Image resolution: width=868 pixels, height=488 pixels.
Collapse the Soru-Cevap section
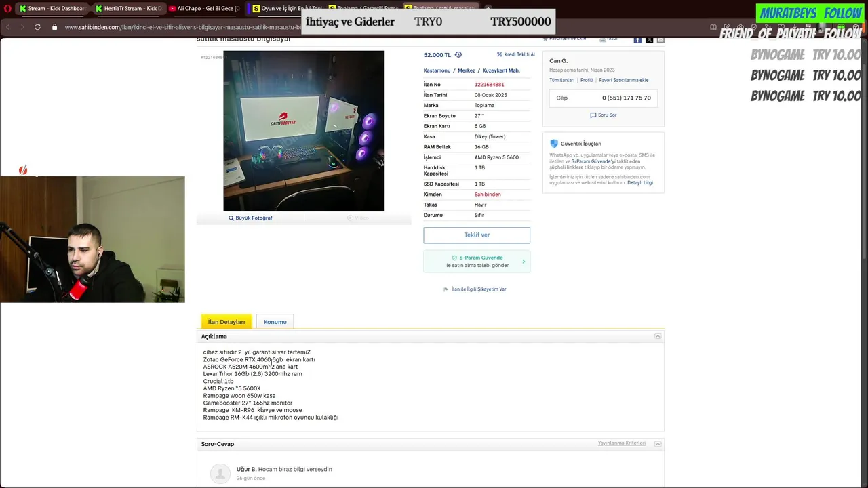coord(658,444)
